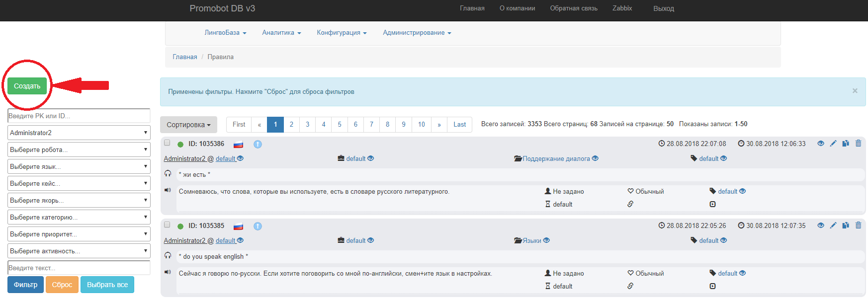Delete record 1035385 using the trash icon
Viewport: 868px width, 300px height.
[x=858, y=225]
